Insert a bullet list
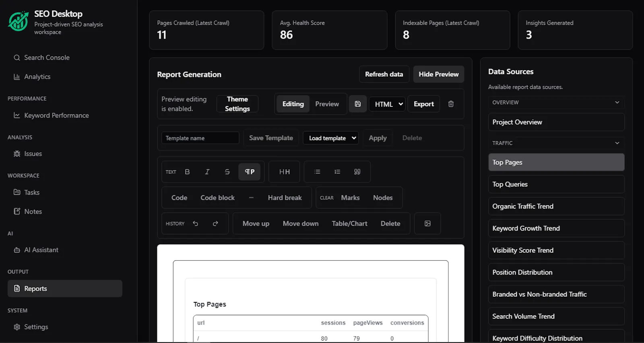The height and width of the screenshot is (343, 644). (x=317, y=172)
